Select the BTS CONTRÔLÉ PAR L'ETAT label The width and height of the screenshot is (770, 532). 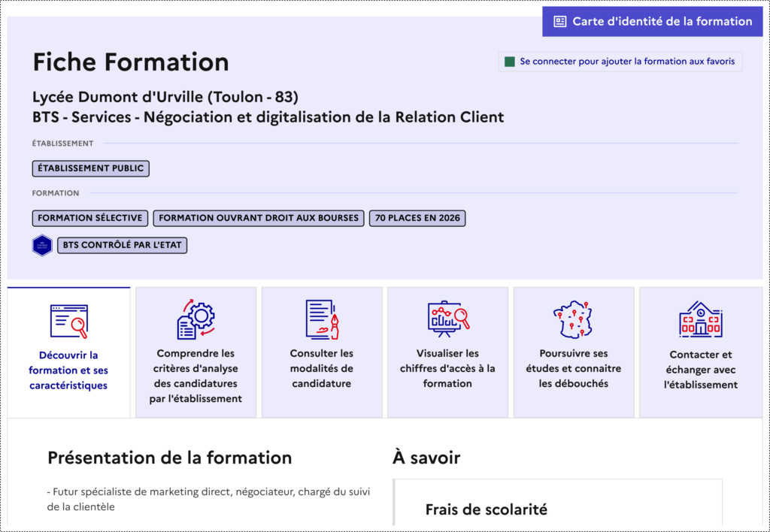coord(122,245)
